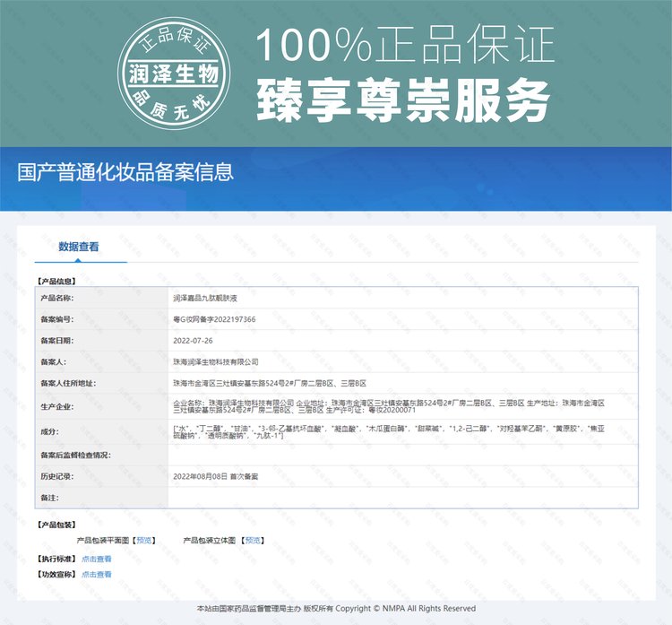This screenshot has width=672, height=625.
Task: Click the 备注 row label
Action: [49, 498]
